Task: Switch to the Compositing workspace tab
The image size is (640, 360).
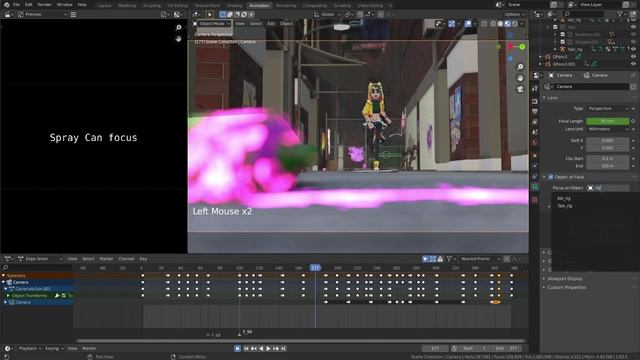Action: [x=315, y=6]
